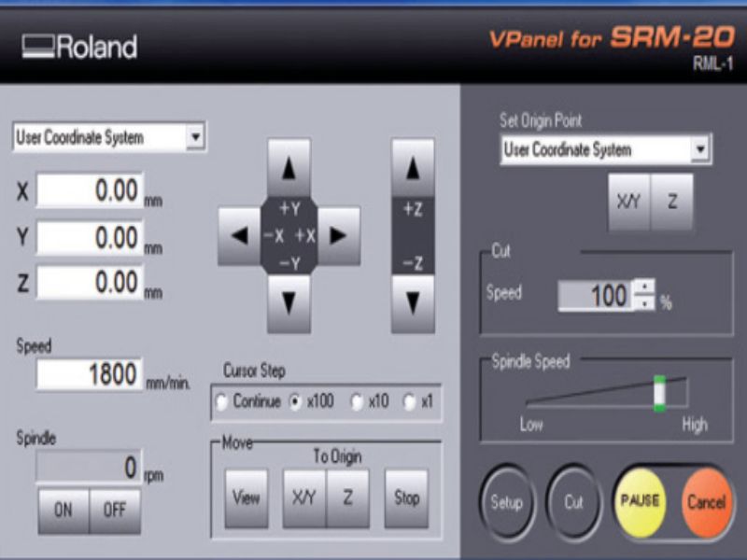
Task: Jog +Y with the up arrow button
Action: 289,168
